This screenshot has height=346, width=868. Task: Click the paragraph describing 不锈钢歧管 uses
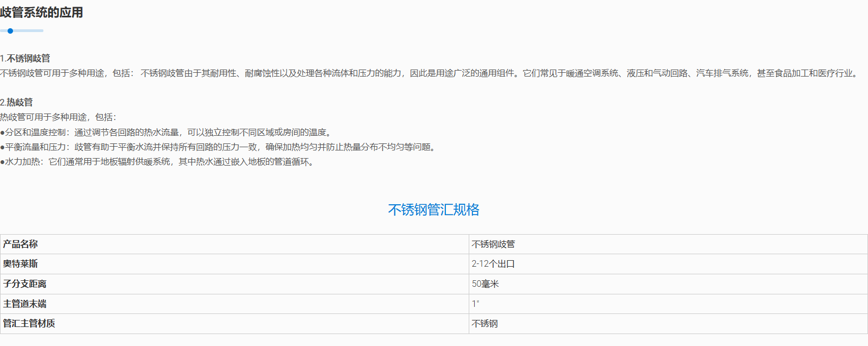coord(429,73)
